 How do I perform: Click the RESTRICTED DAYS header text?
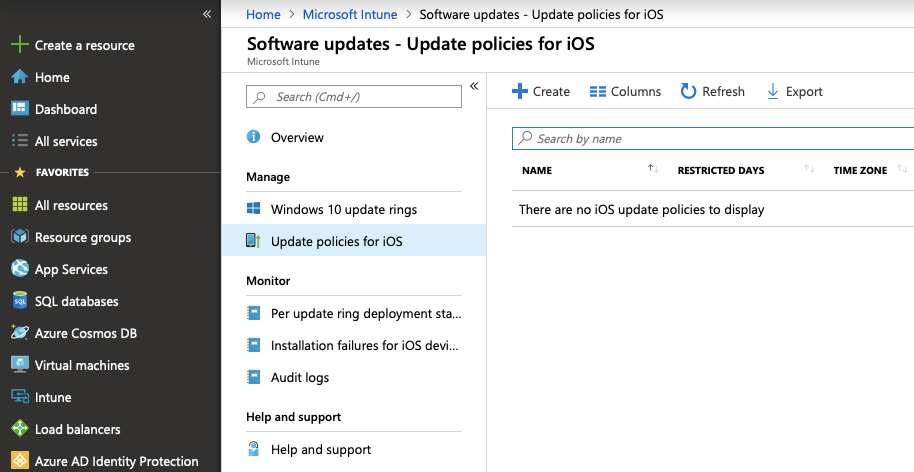point(720,170)
